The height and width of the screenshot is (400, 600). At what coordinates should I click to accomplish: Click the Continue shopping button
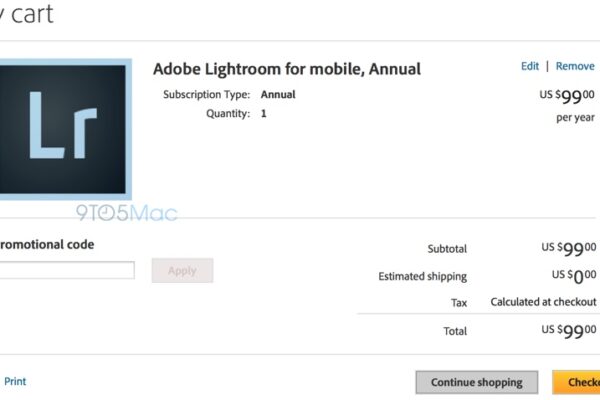tap(477, 382)
